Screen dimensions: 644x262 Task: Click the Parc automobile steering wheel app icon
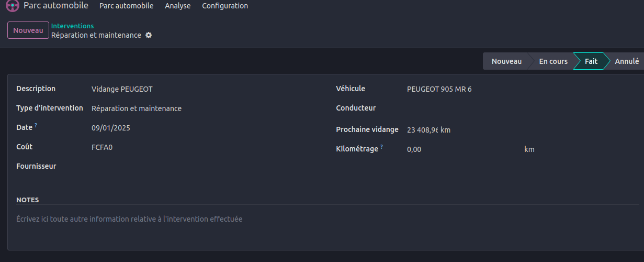pos(13,6)
